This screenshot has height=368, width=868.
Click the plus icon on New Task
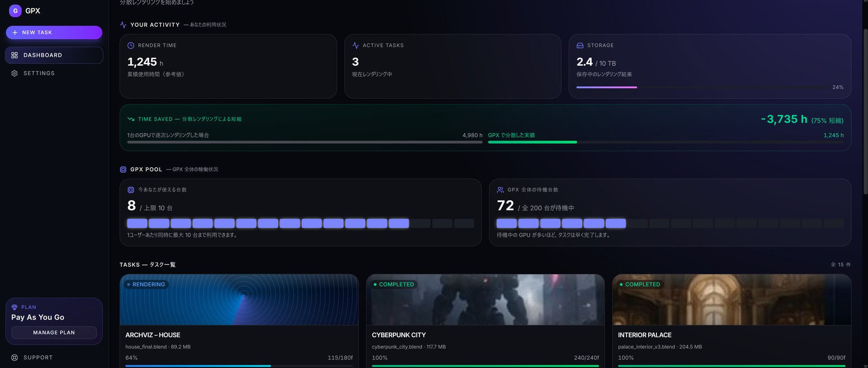[15, 33]
